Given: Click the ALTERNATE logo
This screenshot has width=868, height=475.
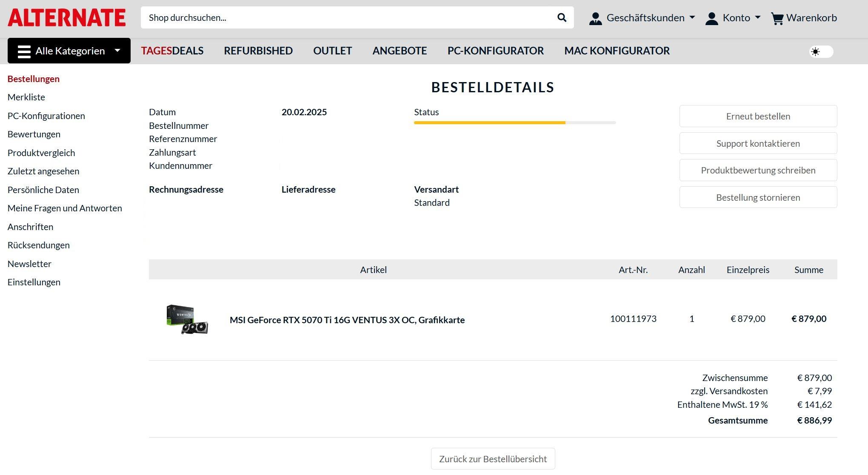Looking at the screenshot, I should coord(67,18).
